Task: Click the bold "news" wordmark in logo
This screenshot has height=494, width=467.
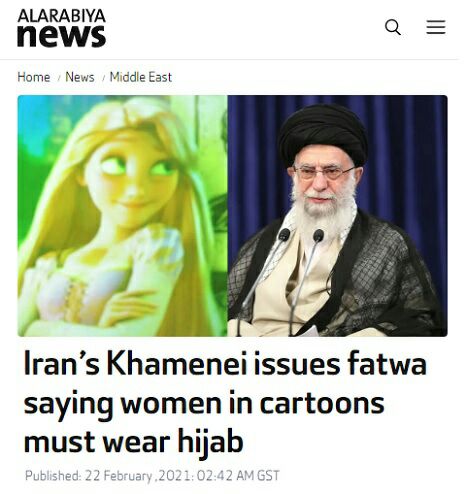Action: (x=61, y=36)
